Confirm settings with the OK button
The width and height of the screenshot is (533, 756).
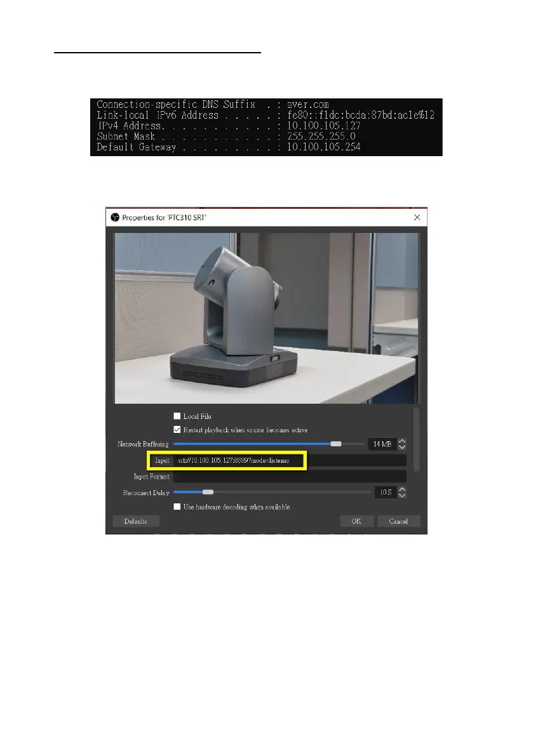tap(356, 521)
